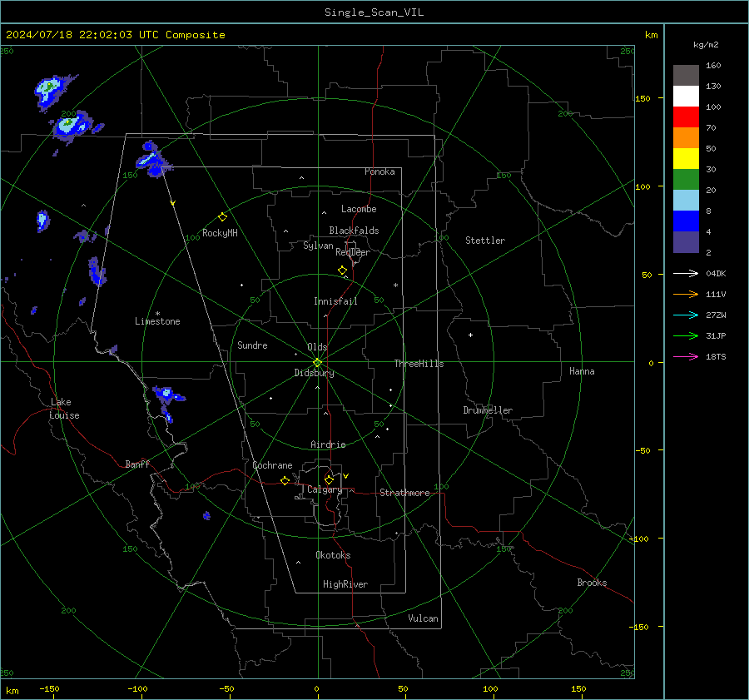
Task: Click the RedDeer city label
Action: 353,252
